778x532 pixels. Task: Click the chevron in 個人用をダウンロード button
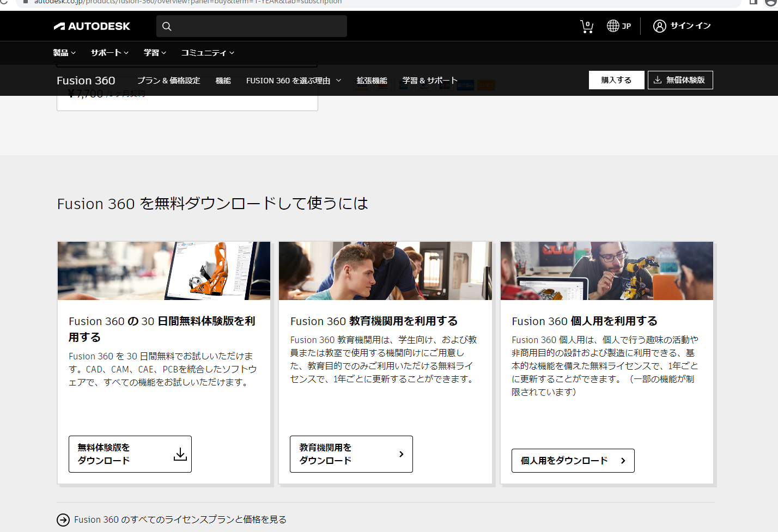[x=623, y=461]
